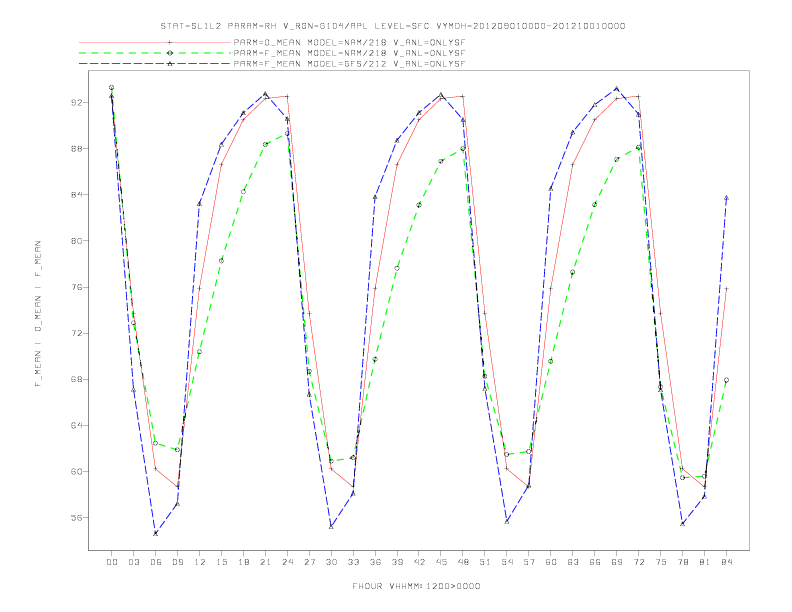Click the green dashed legend line sample
Image resolution: width=792 pixels, height=612 pixels.
155,53
